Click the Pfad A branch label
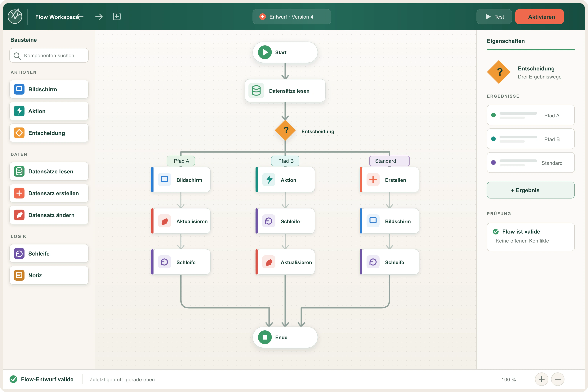 pyautogui.click(x=181, y=161)
